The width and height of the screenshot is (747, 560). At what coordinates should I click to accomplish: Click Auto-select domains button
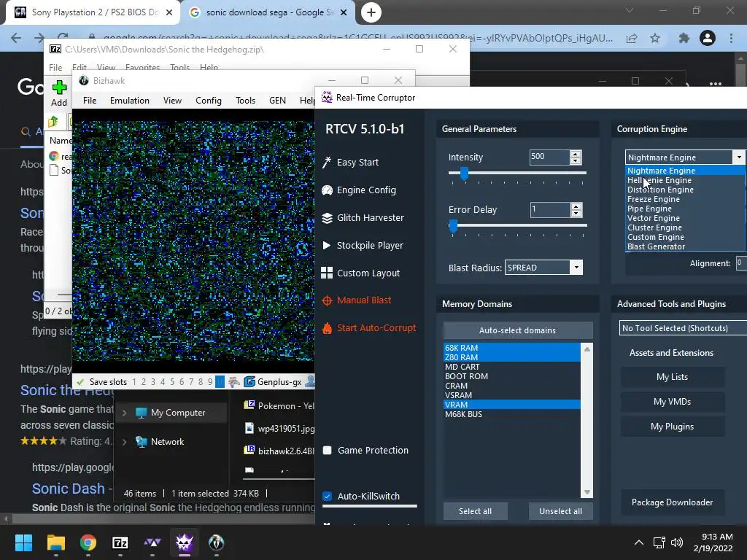(518, 330)
